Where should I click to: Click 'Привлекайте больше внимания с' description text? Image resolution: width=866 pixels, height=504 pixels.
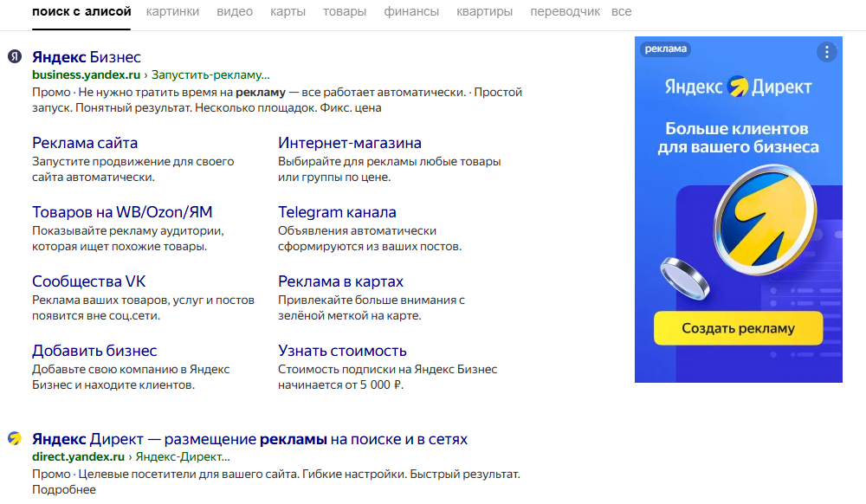point(372,300)
